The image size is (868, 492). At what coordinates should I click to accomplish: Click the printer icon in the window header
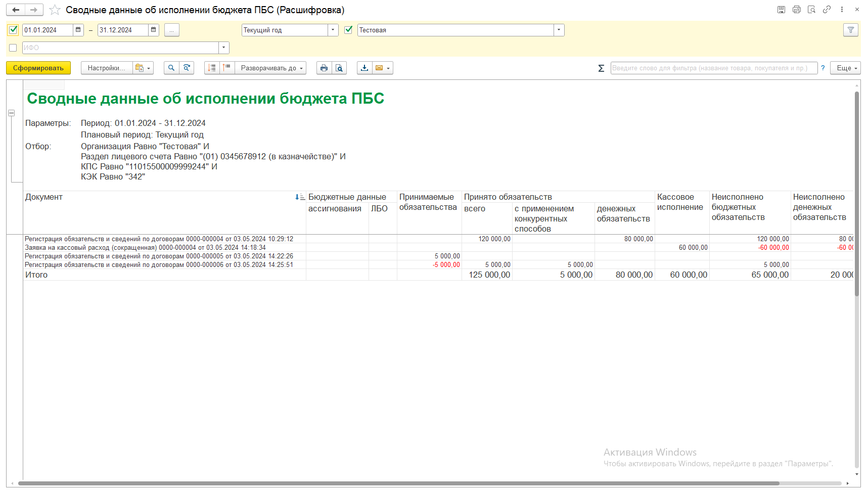pyautogui.click(x=796, y=10)
